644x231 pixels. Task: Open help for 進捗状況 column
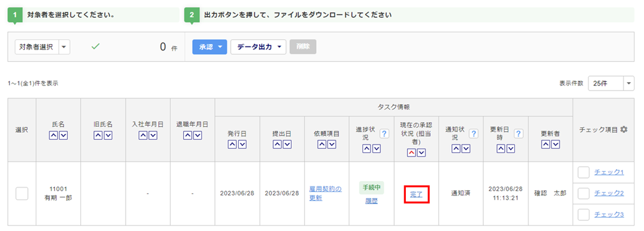384,133
